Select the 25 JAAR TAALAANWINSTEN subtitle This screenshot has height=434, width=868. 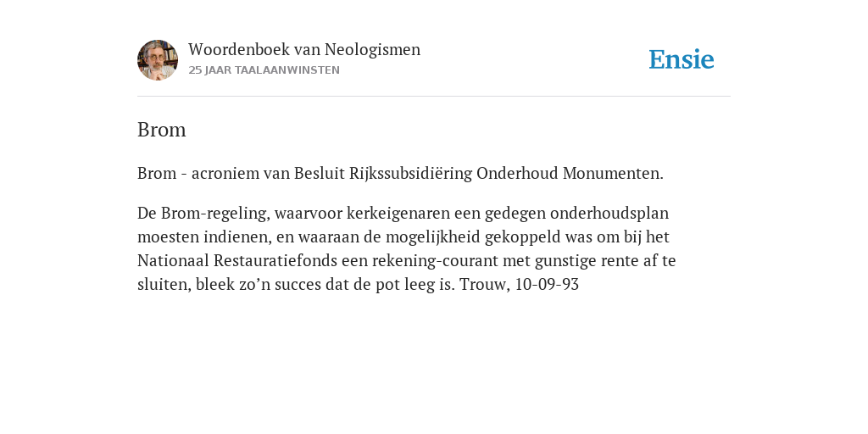click(264, 70)
